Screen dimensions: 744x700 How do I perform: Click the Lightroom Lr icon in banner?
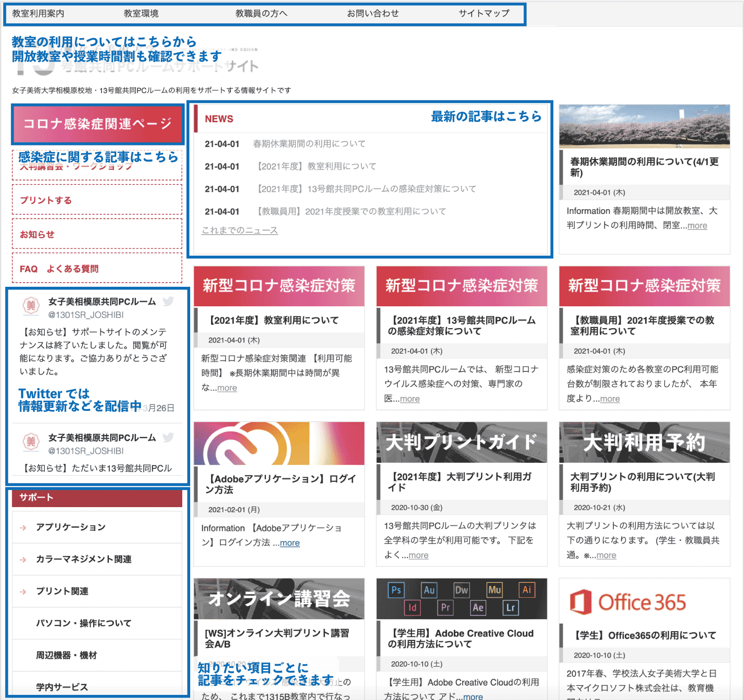(x=511, y=608)
